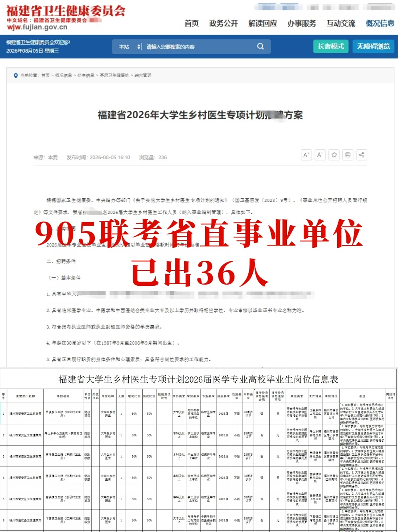
Task: Click the article title 福建省2026年大学生乡村医生专项计划
Action: click(200, 115)
